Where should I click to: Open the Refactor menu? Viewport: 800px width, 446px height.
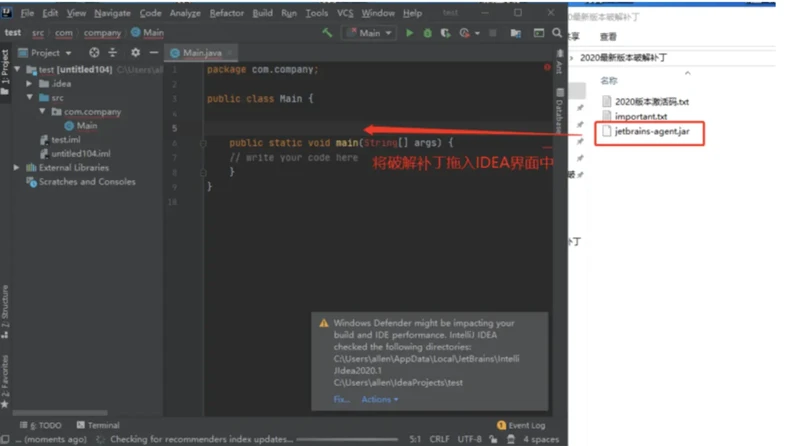click(x=225, y=14)
